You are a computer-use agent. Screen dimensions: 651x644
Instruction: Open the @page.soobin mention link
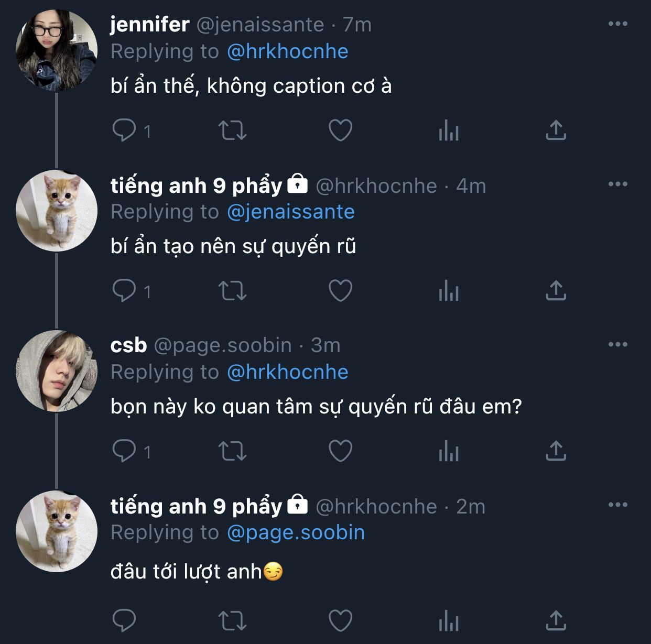[x=296, y=532]
